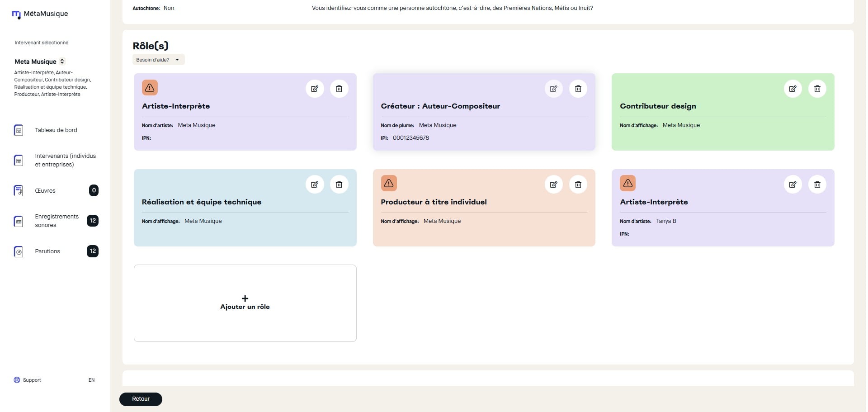
Task: Click warning icon on Tanya B role card
Action: tap(627, 183)
